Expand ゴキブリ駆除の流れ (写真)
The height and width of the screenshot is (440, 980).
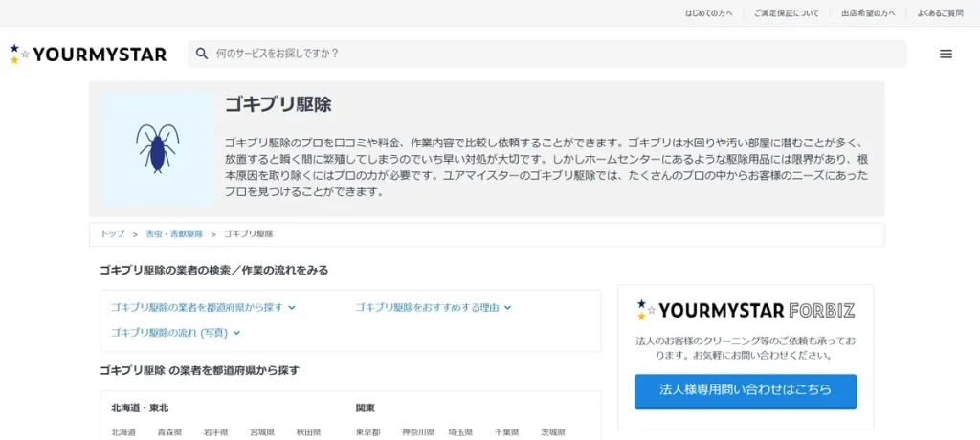175,332
